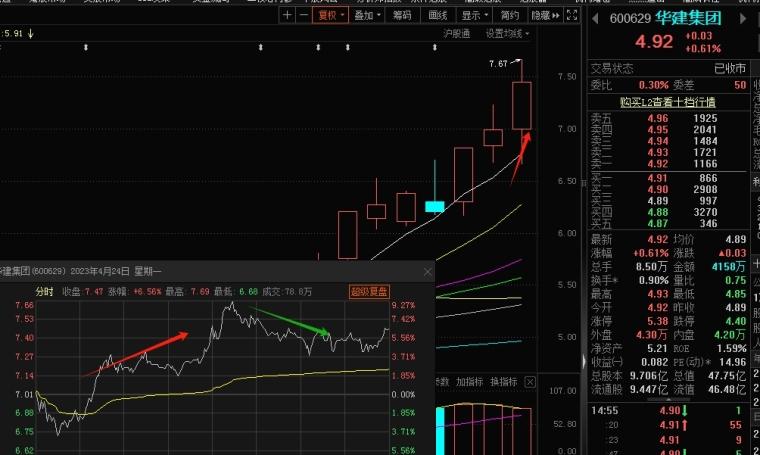The width and height of the screenshot is (760, 455).
Task: Click the plus zoom-in chart button
Action: tap(288, 16)
